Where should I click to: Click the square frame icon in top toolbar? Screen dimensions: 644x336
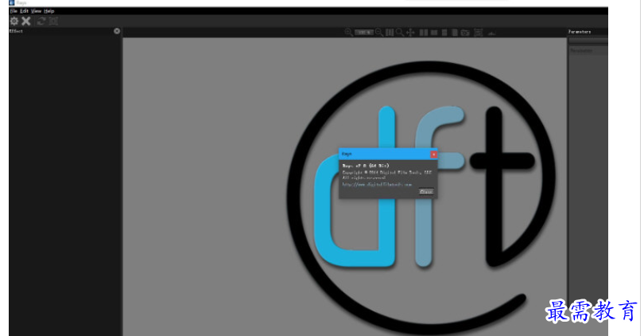tap(53, 21)
